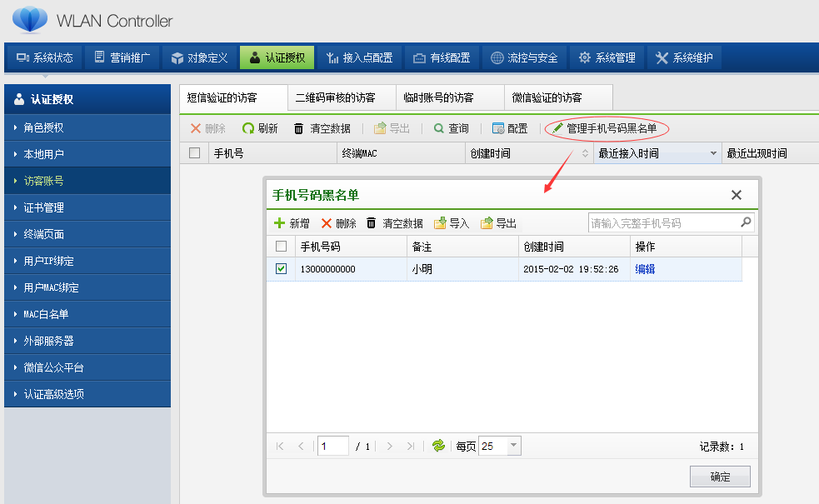Screen dimensions: 819x504
Task: Export blacklist data via 导出 icon
Action: click(498, 222)
